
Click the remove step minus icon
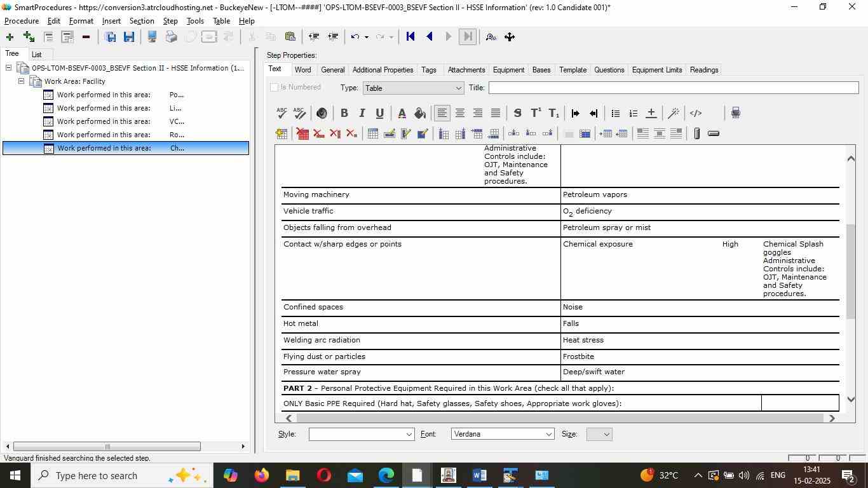(86, 37)
